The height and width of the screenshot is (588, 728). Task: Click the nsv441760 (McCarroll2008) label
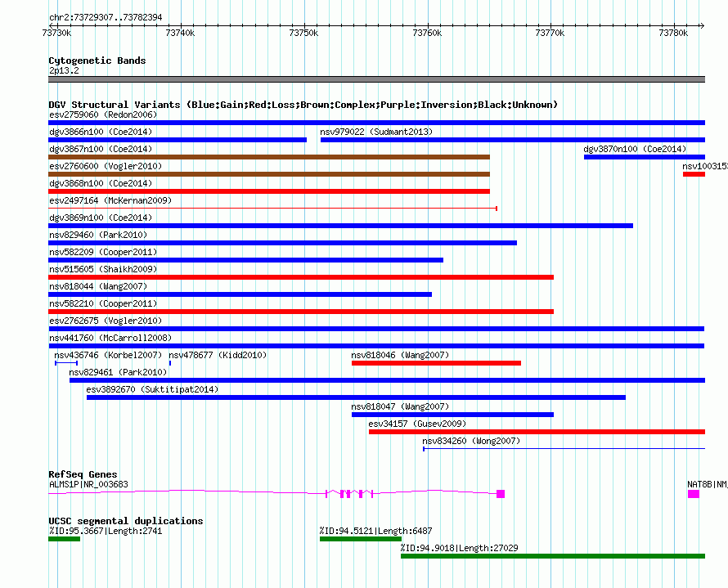click(110, 338)
